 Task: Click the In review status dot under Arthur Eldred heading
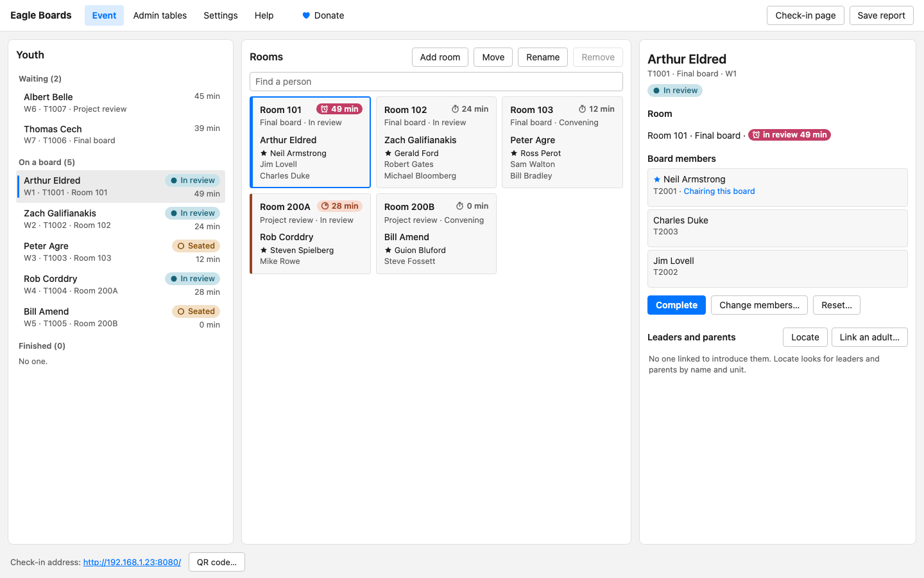click(656, 91)
